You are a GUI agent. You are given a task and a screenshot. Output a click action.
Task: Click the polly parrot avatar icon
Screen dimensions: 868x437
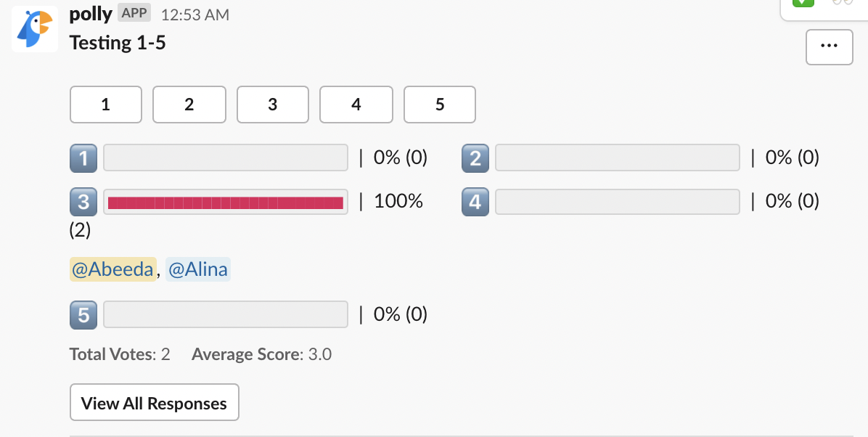34,29
